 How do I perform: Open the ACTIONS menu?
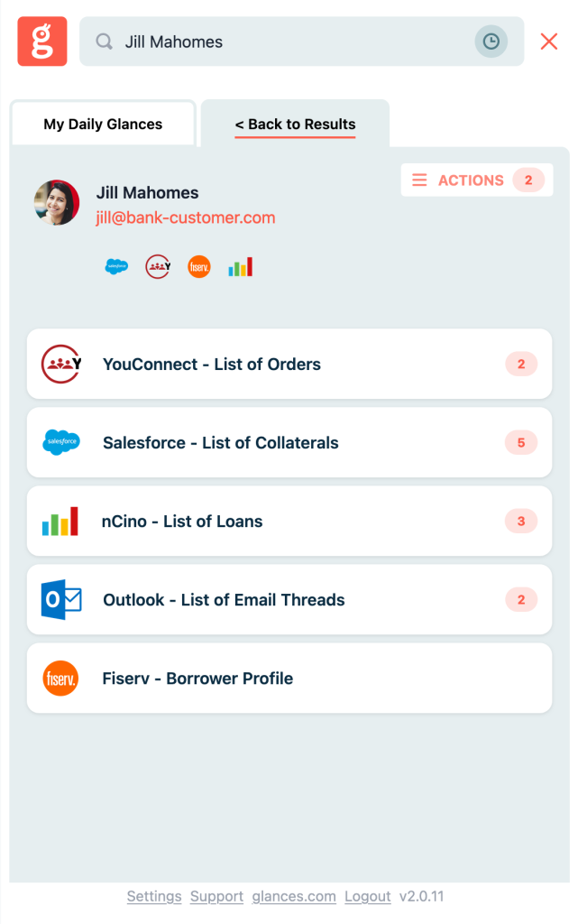(477, 180)
